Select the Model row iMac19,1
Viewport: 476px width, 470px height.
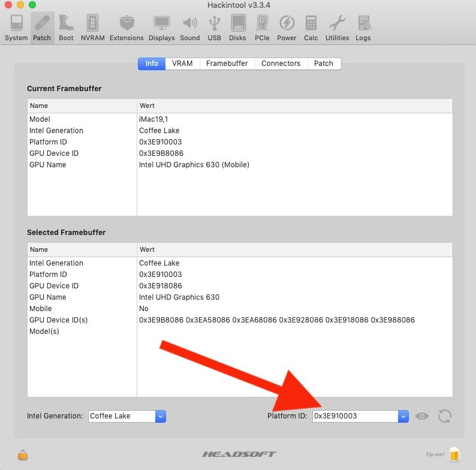click(x=240, y=119)
